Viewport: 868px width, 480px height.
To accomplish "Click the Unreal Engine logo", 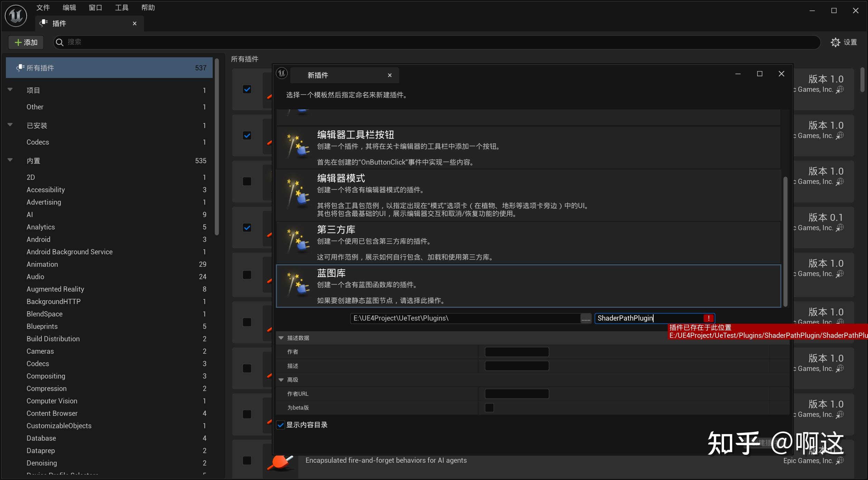I will (x=15, y=16).
